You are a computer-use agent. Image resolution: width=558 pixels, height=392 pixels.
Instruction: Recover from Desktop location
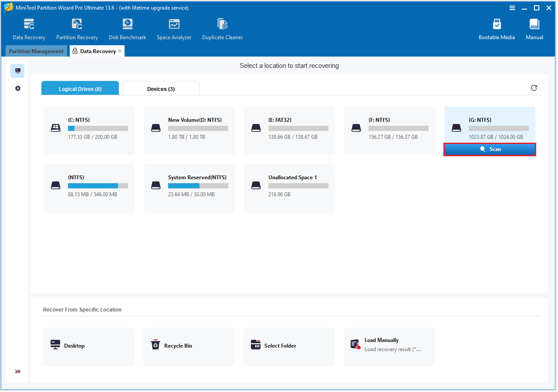[89, 347]
